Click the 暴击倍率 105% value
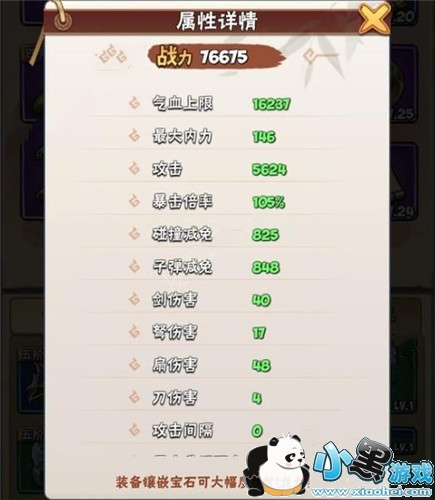This screenshot has height=500, width=435. [x=269, y=202]
